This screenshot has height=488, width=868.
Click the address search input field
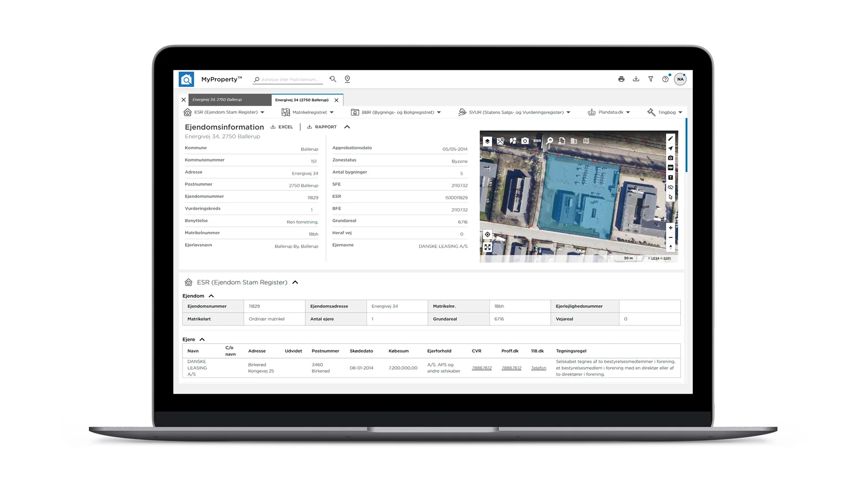point(288,79)
